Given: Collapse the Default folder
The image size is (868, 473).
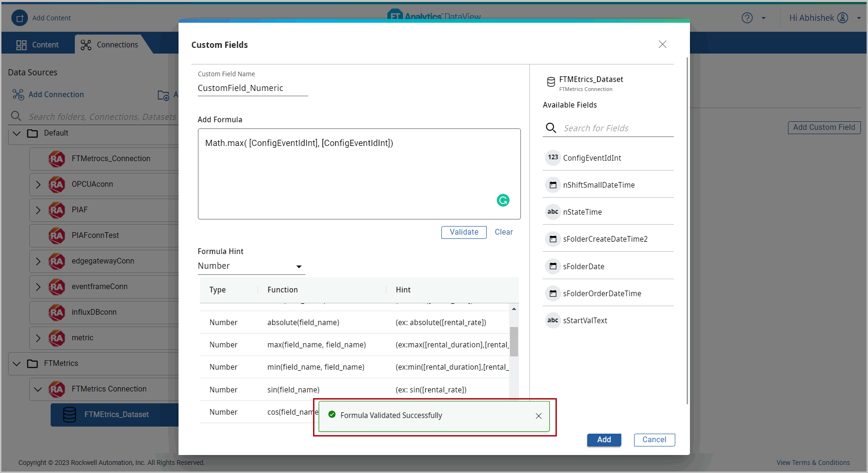Looking at the screenshot, I should 17,133.
